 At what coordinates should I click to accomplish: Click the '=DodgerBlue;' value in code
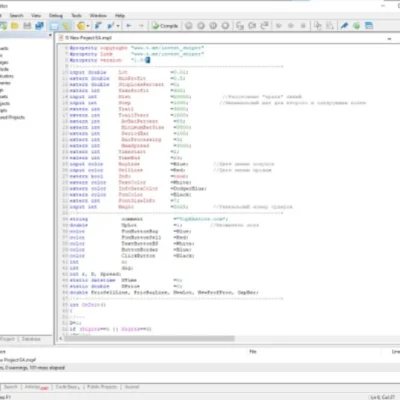pos(189,188)
